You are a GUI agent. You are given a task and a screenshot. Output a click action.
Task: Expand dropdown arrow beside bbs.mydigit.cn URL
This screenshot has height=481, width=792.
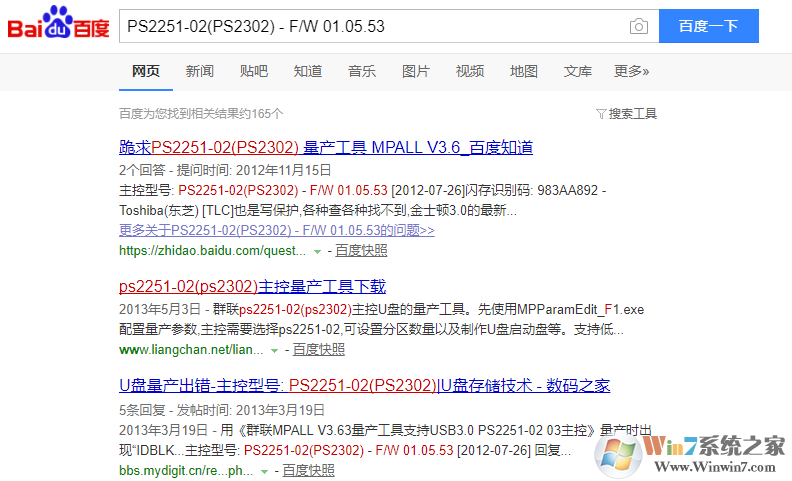[264, 471]
